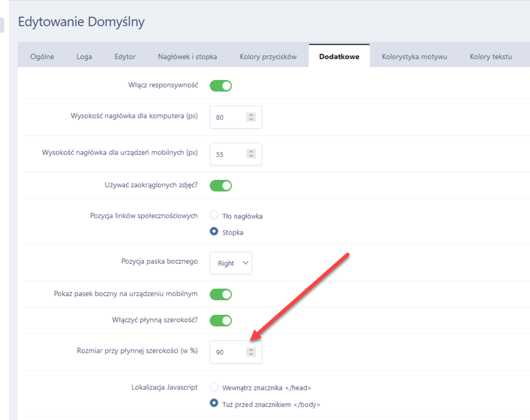Select the Edytor tab
The width and height of the screenshot is (530, 420).
[x=125, y=57]
